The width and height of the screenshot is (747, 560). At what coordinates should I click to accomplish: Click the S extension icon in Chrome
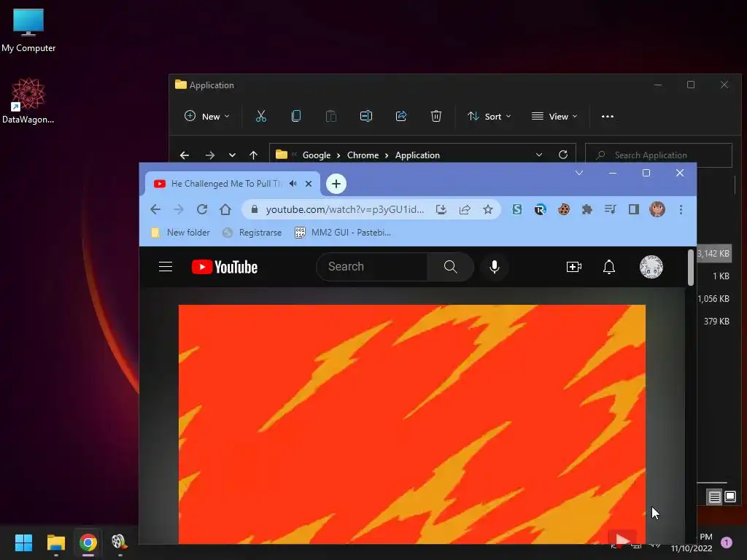click(x=517, y=209)
